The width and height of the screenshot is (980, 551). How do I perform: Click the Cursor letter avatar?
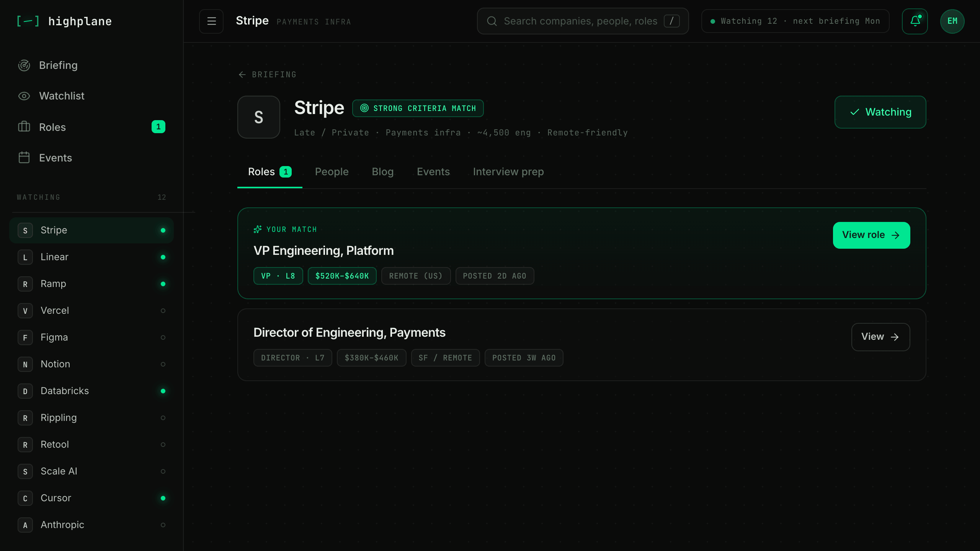(25, 498)
